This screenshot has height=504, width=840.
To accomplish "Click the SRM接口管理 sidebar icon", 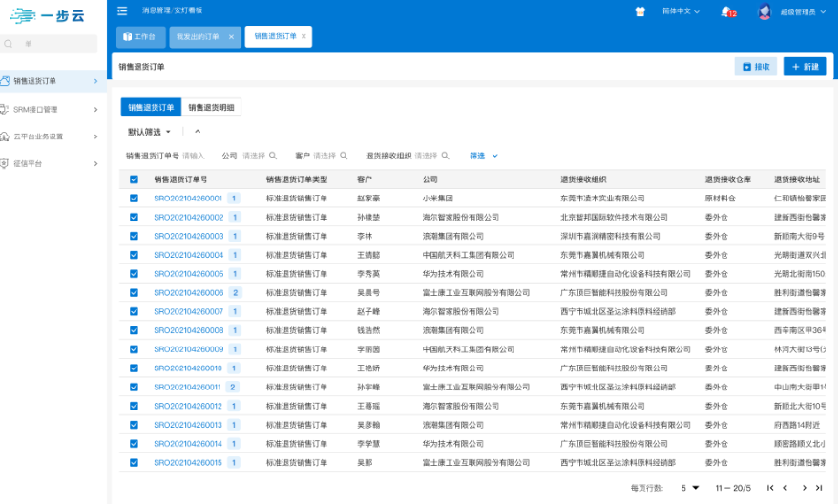I will coord(4,109).
